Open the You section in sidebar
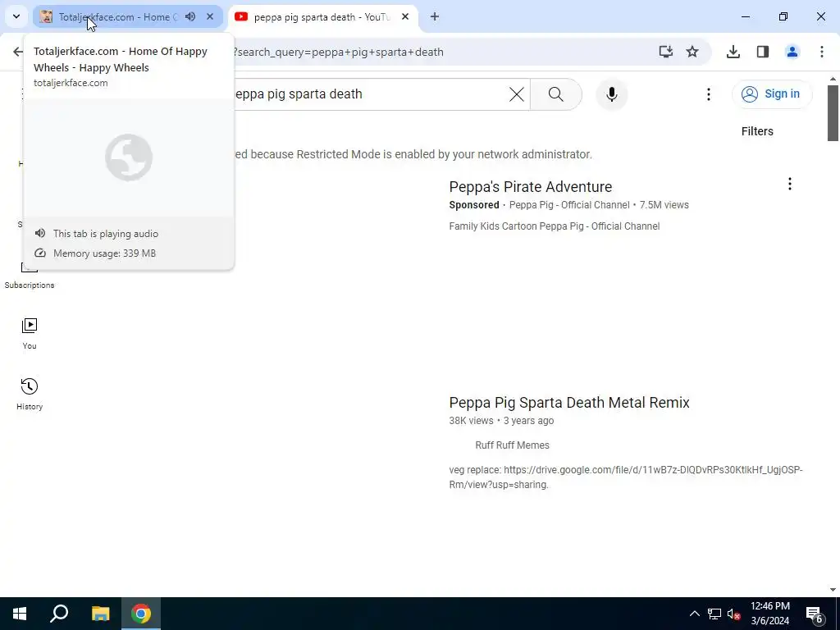The height and width of the screenshot is (630, 840). [30, 334]
